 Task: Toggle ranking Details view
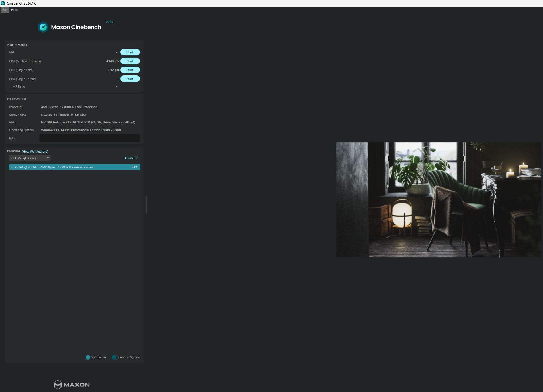pos(131,158)
